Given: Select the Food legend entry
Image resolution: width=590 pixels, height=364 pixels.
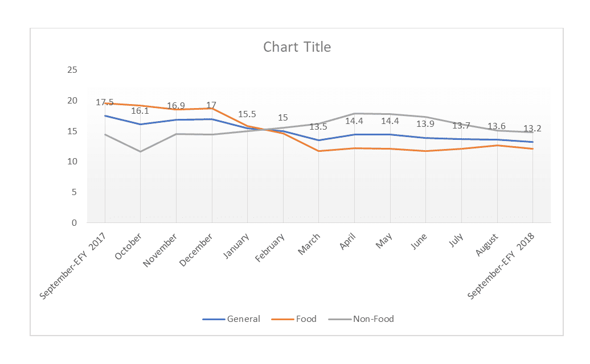Looking at the screenshot, I should pos(306,319).
